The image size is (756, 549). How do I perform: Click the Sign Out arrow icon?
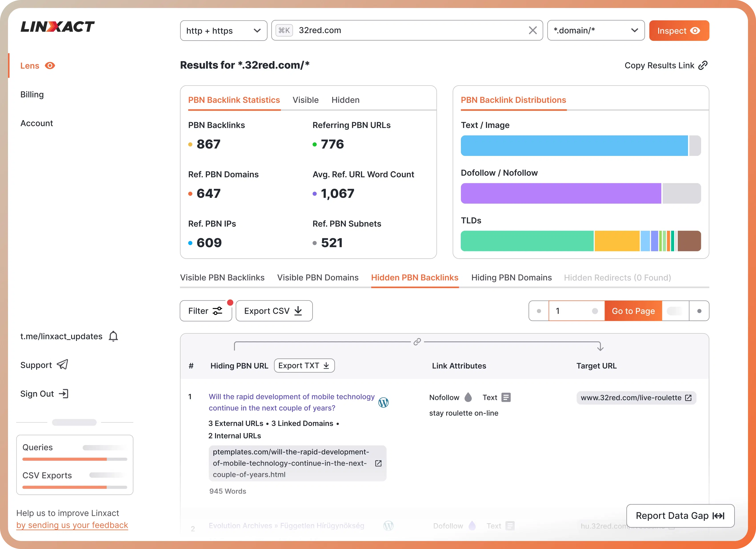pos(64,394)
